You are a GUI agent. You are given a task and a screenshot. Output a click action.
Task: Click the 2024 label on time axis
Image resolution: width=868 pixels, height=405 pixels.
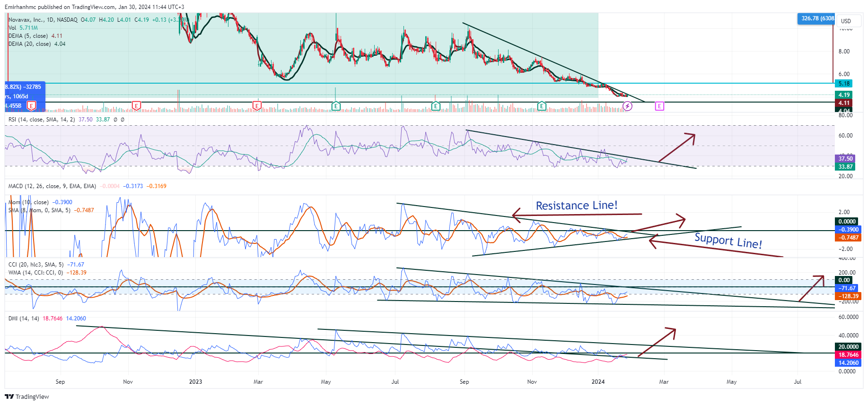point(598,382)
